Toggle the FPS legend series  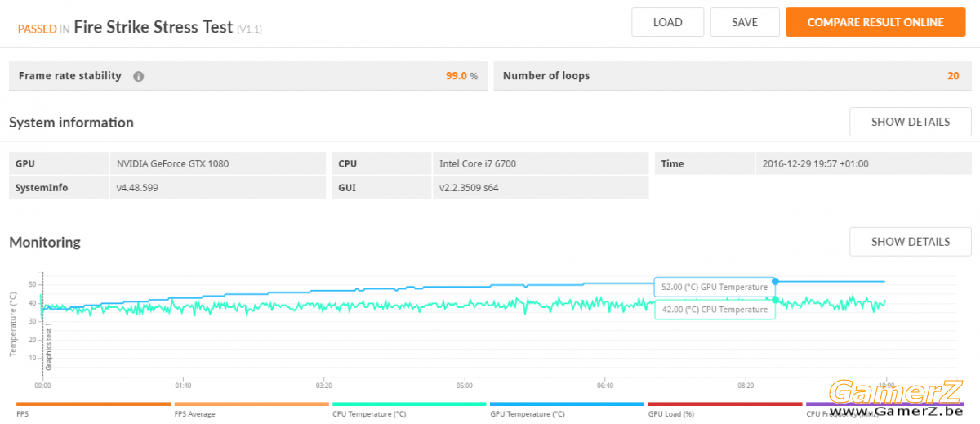[x=93, y=408]
